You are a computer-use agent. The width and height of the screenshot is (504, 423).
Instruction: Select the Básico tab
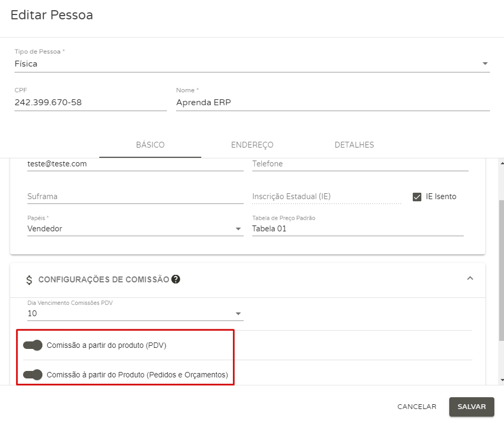[150, 145]
